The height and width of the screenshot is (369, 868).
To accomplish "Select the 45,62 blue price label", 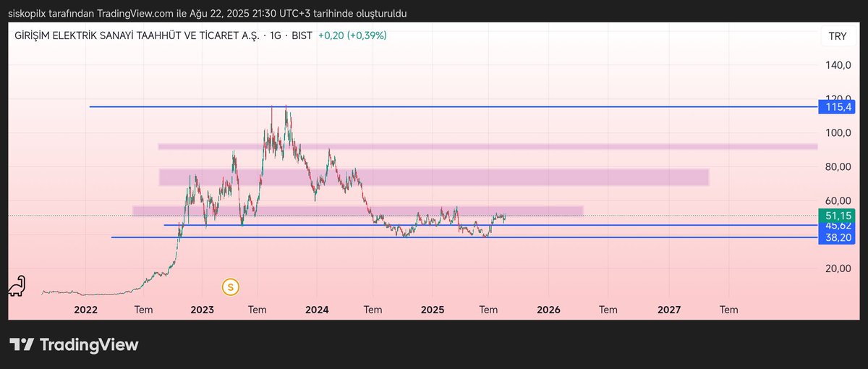I will click(838, 225).
